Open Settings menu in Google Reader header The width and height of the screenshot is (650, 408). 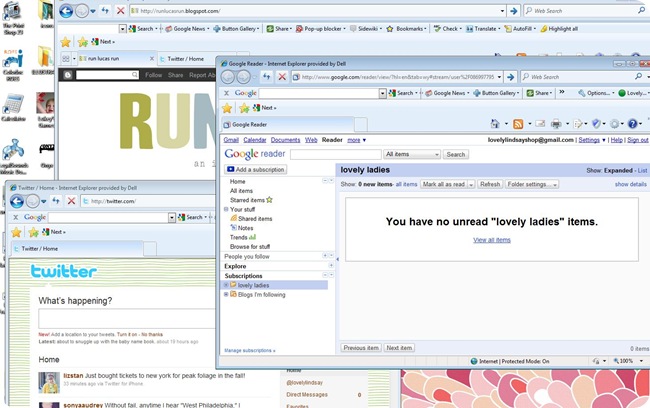592,140
